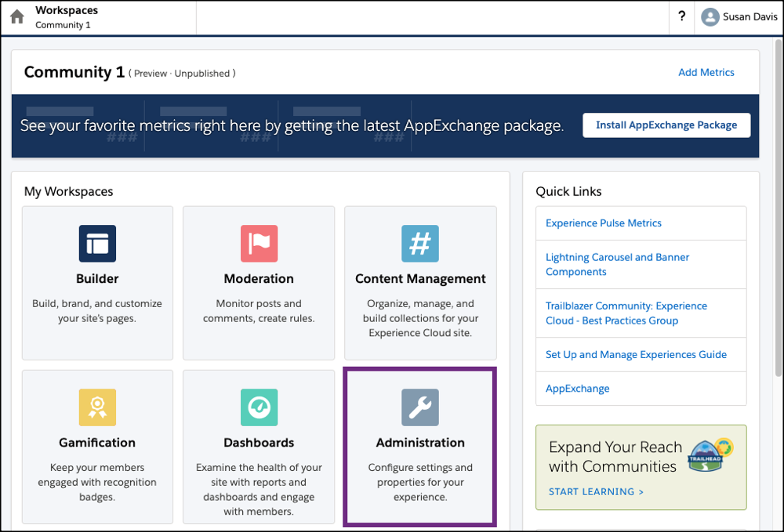Open the Dashboards gauge icon
Image resolution: width=784 pixels, height=532 pixels.
pos(259,407)
